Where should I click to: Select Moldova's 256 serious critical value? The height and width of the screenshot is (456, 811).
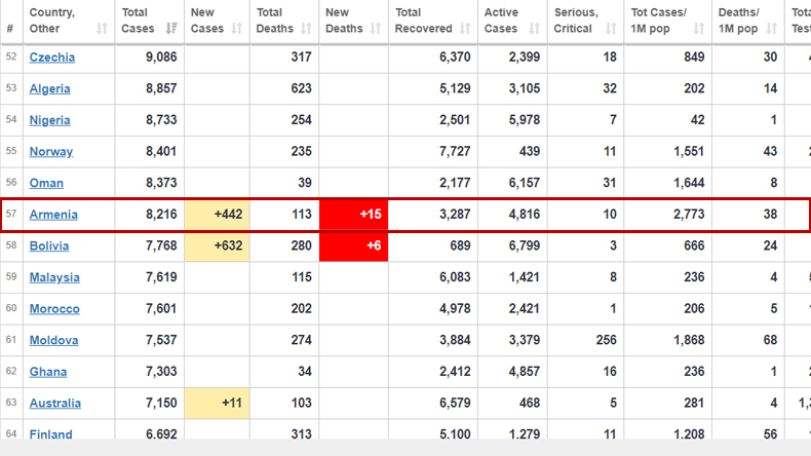click(x=606, y=340)
